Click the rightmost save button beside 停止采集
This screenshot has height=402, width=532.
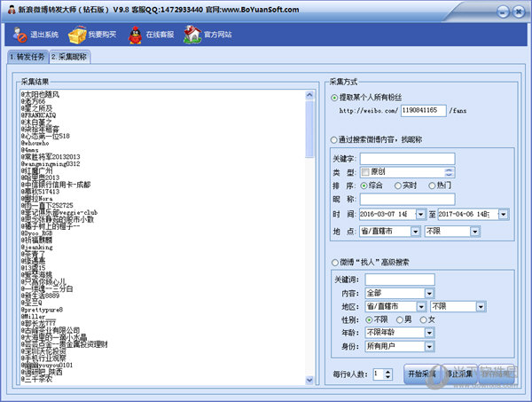click(x=497, y=374)
